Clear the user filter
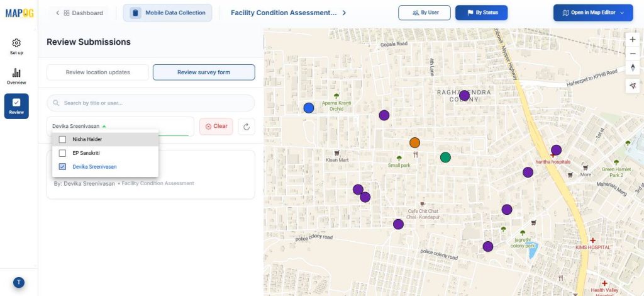 coord(216,126)
